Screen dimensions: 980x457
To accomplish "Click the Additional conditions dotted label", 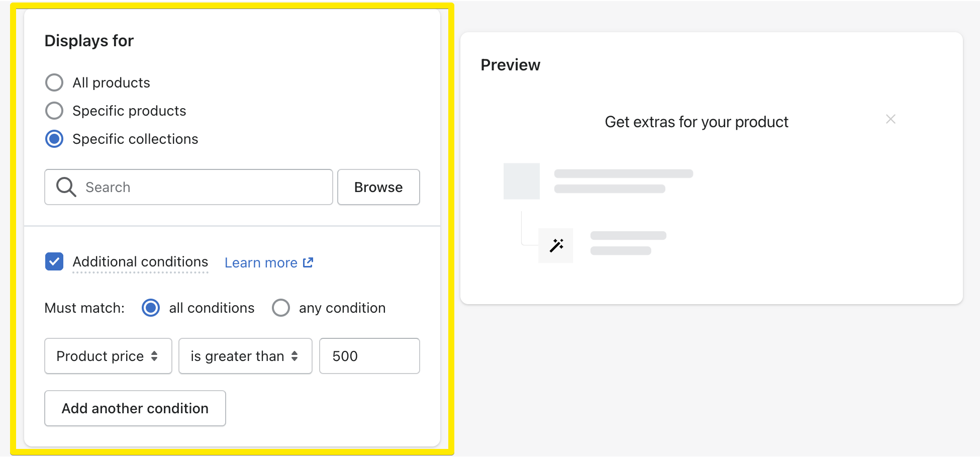I will point(140,262).
